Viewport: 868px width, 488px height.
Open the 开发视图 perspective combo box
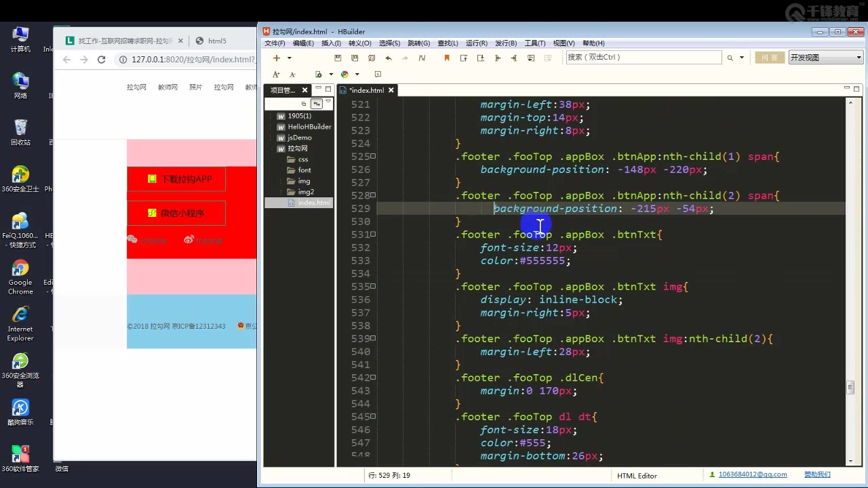(825, 58)
